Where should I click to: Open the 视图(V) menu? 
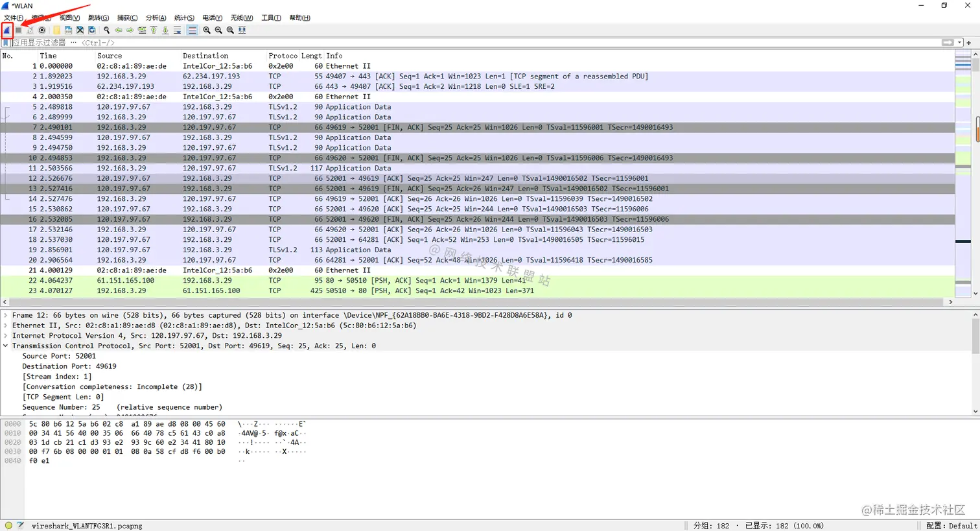tap(70, 18)
